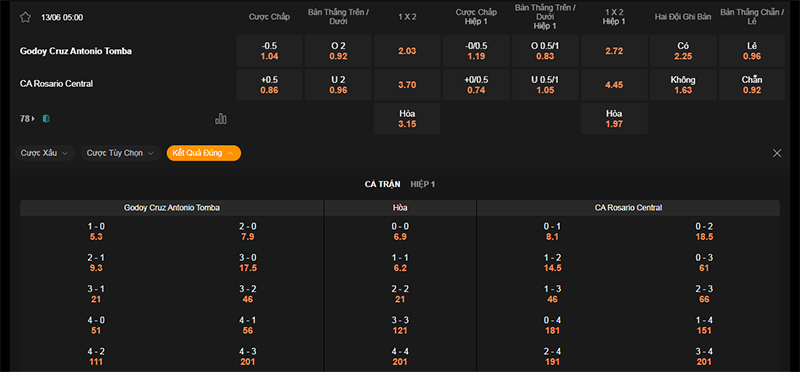Choose correct score 0 - 1 at 8.1
Viewport: 800px width, 372px height.
(x=553, y=232)
